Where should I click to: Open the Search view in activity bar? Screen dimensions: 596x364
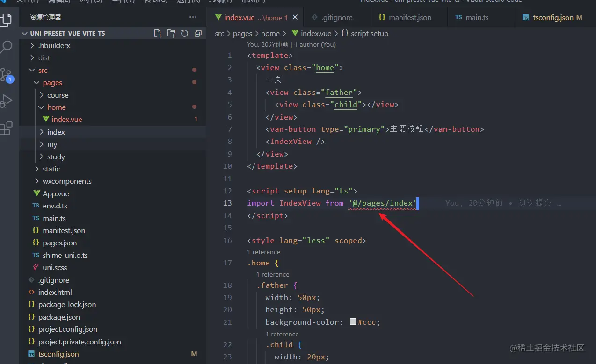(x=6, y=47)
